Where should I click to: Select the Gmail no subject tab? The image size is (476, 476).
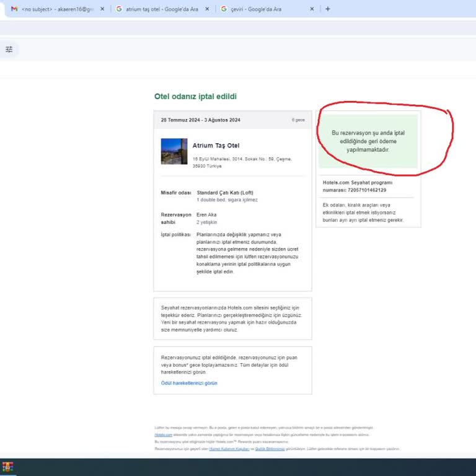click(x=57, y=9)
